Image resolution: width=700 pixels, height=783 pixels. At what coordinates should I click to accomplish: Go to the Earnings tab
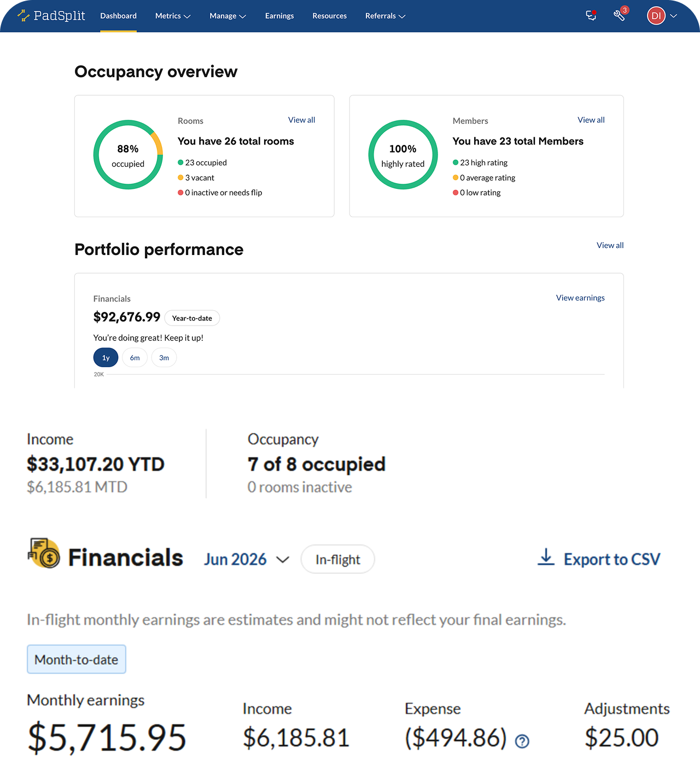(x=279, y=16)
